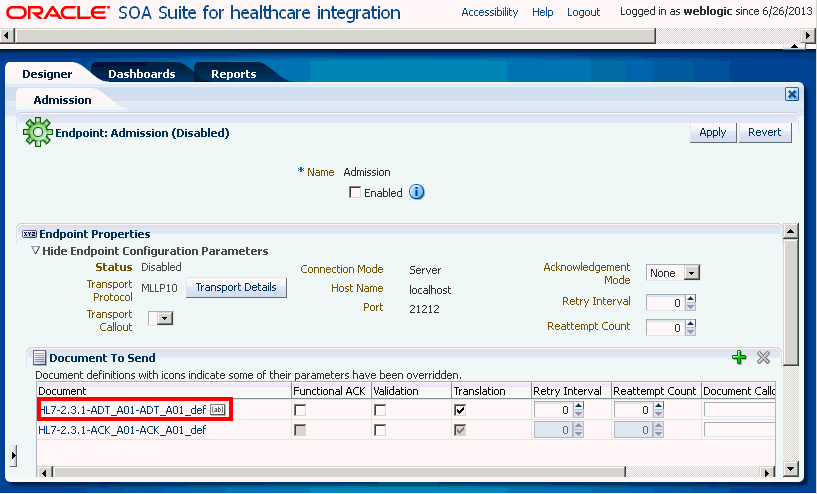The height and width of the screenshot is (494, 817).
Task: Increase the endpoint Reattempt Count value
Action: tap(690, 324)
